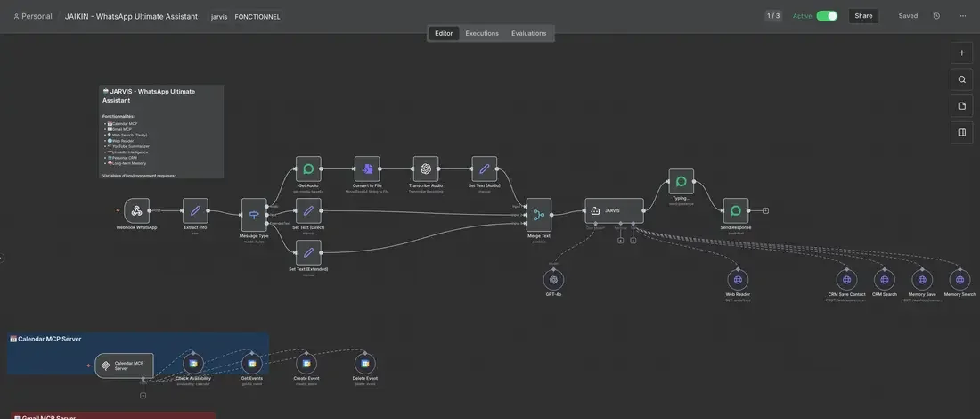This screenshot has width=980, height=419.
Task: Click the add node plus button
Action: point(962,53)
